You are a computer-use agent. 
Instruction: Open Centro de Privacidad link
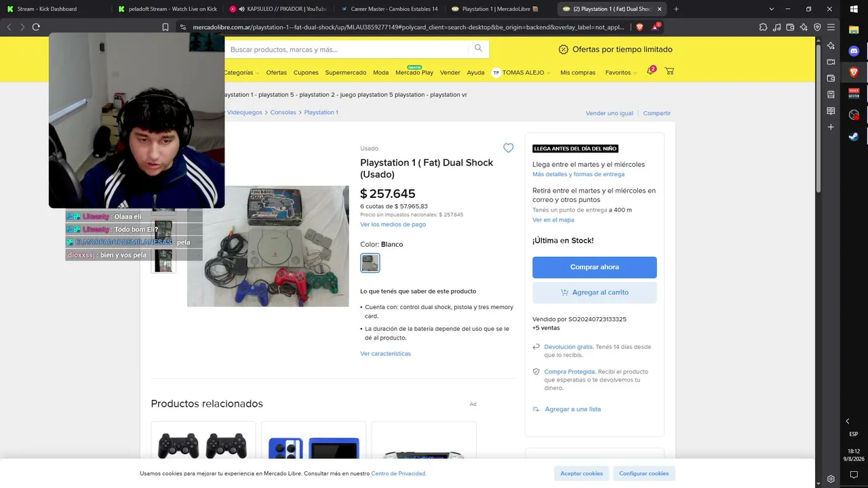(x=399, y=474)
